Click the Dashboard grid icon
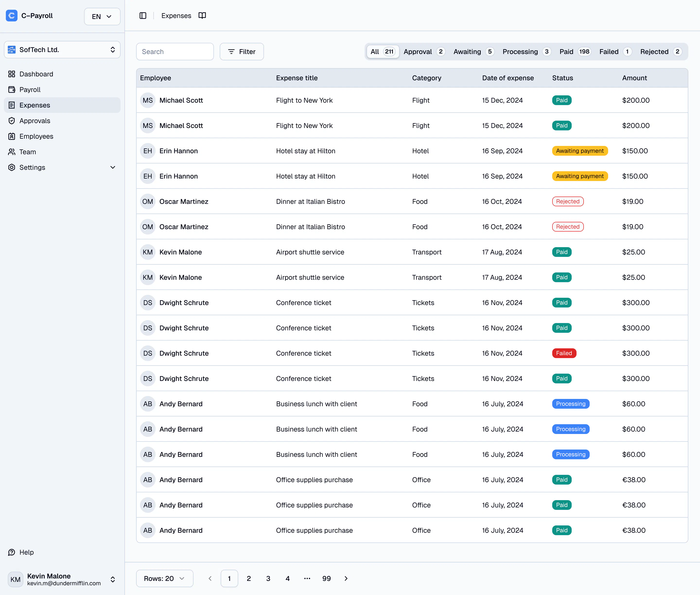The height and width of the screenshot is (595, 700). 12,74
